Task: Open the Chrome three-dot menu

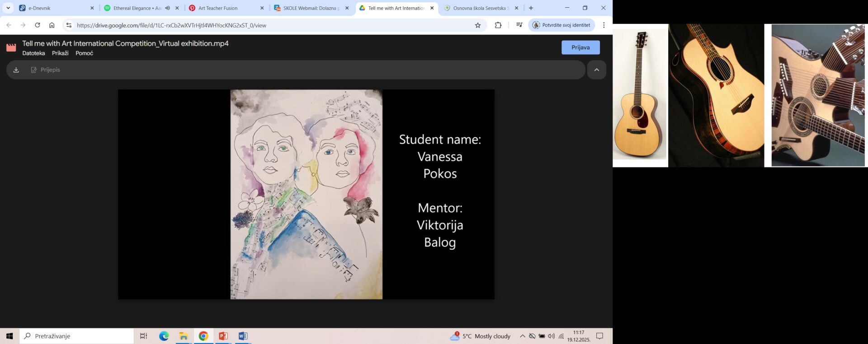Action: coord(604,25)
